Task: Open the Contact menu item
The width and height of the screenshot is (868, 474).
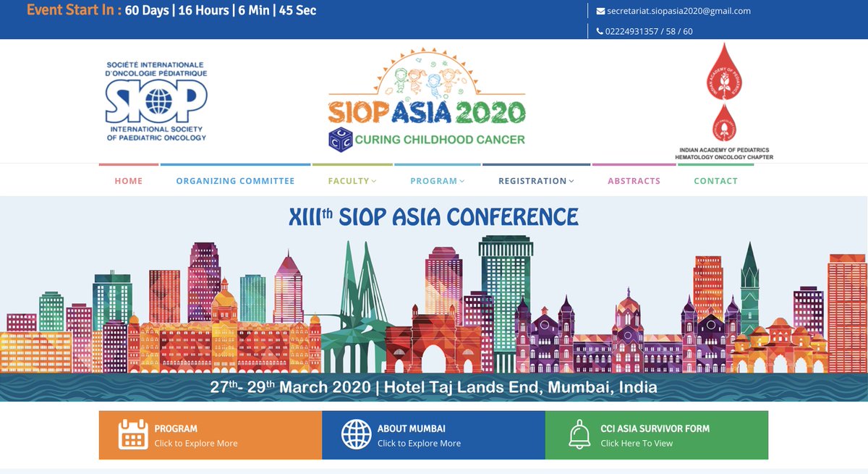Action: (x=715, y=181)
